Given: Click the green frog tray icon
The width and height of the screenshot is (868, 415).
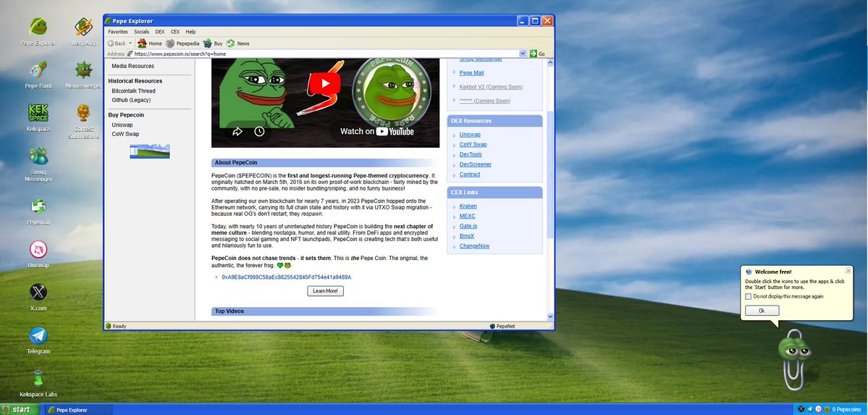Looking at the screenshot, I should click(827, 409).
